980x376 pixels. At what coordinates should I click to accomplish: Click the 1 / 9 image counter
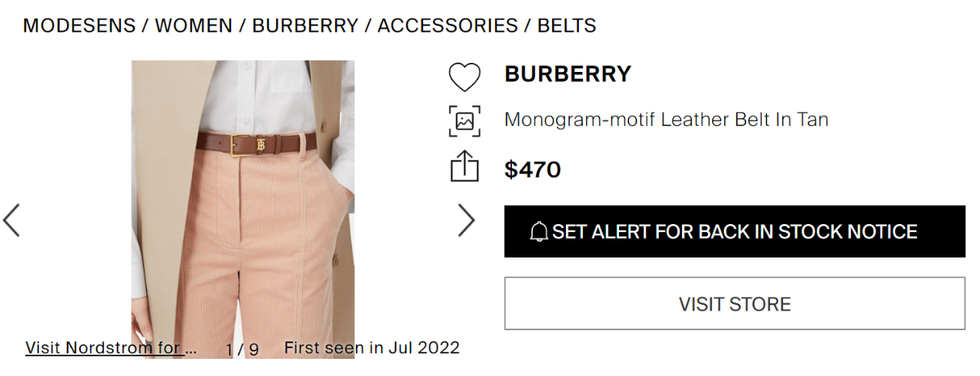tap(243, 349)
